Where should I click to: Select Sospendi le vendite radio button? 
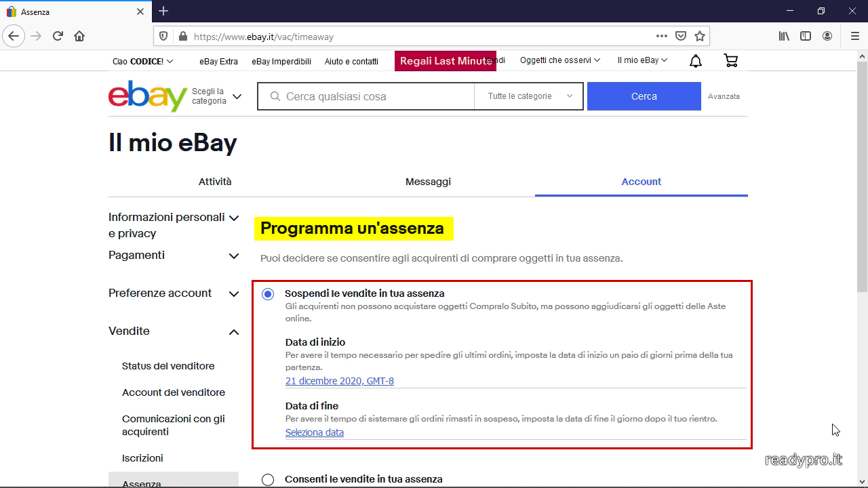[x=268, y=294]
